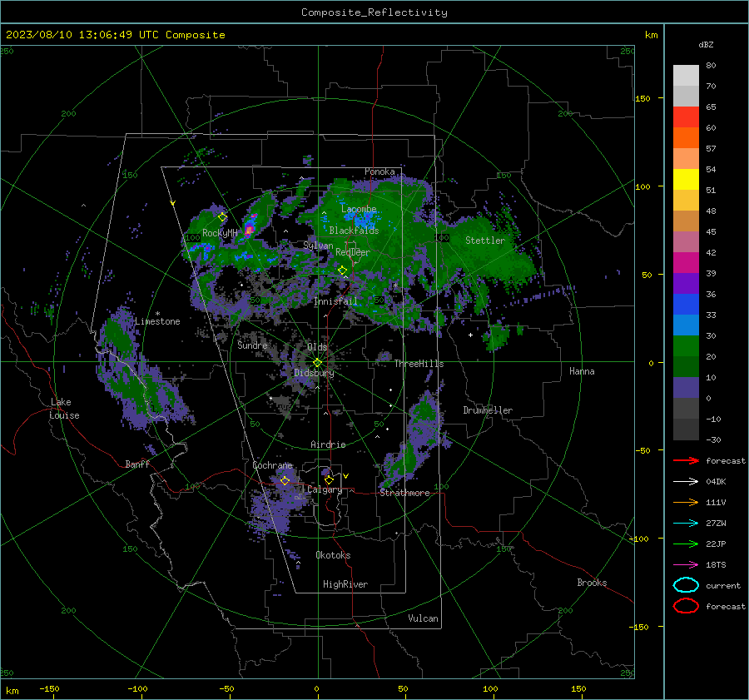Click the Ponoka town label
The image size is (749, 700).
[379, 171]
